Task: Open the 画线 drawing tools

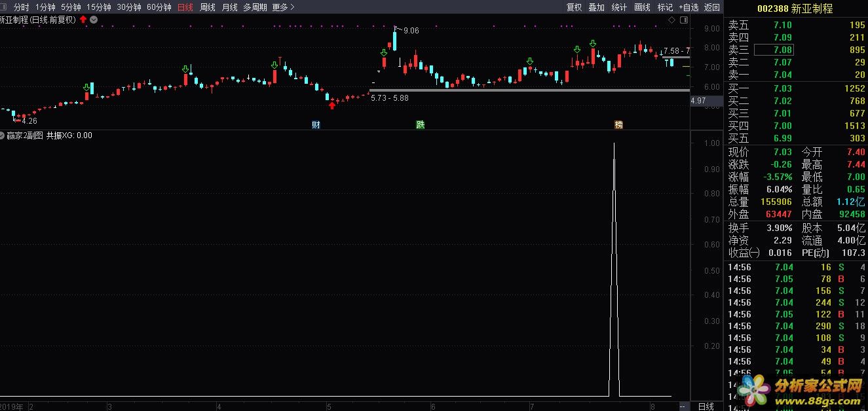Action: [642, 7]
